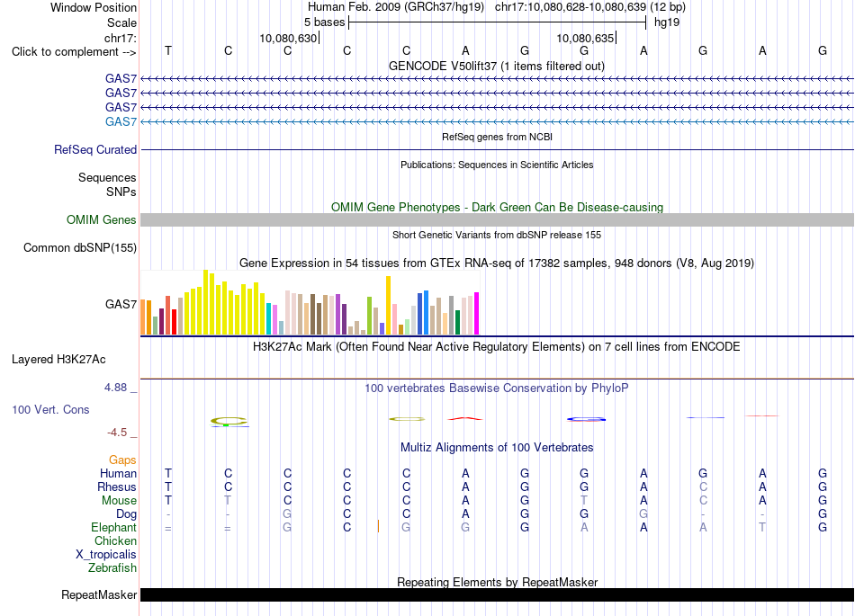Click the SNPs track label
The width and height of the screenshot is (855, 616).
click(x=121, y=192)
